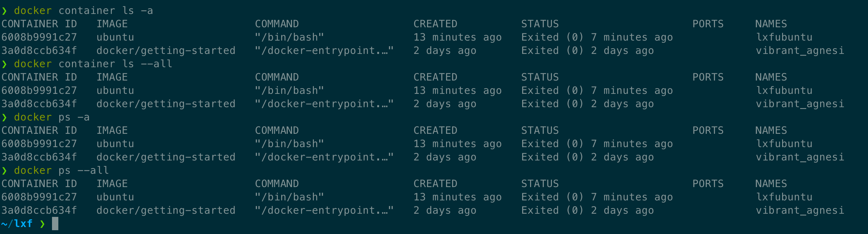This screenshot has width=868, height=234.
Task: Click the 'docker ps --all' command line
Action: click(61, 170)
